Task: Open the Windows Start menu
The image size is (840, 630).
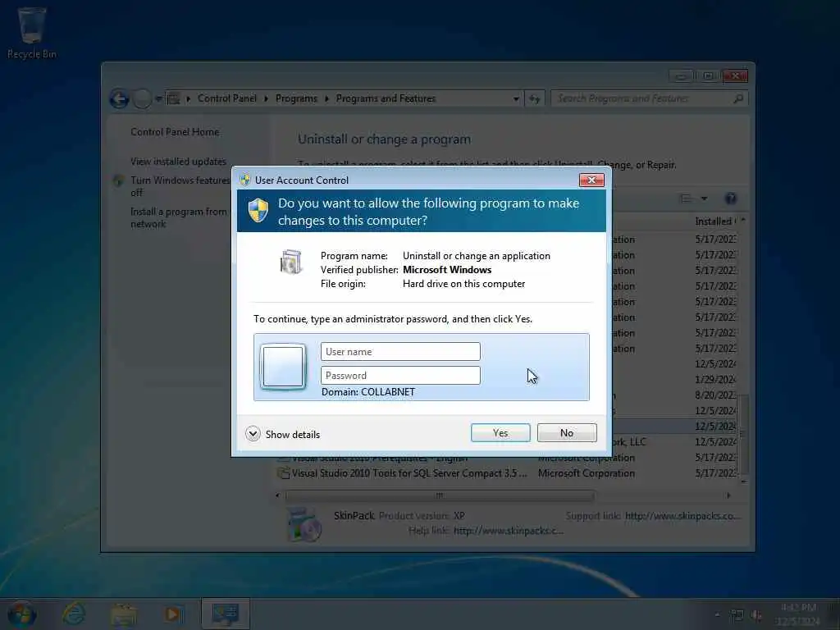Action: (x=22, y=614)
